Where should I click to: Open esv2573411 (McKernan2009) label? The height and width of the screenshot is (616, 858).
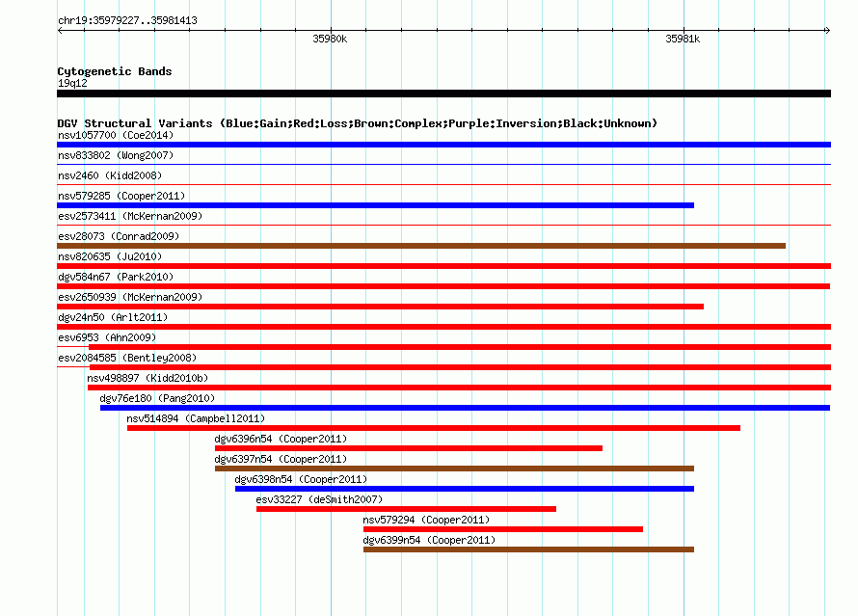click(130, 216)
